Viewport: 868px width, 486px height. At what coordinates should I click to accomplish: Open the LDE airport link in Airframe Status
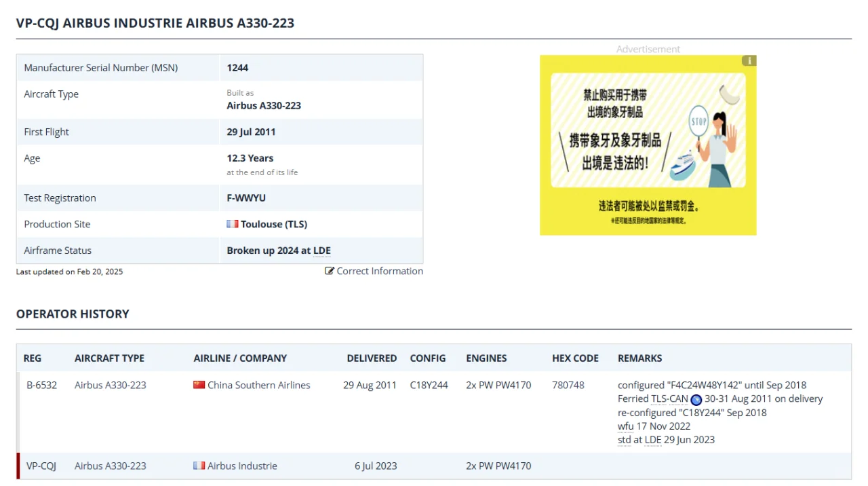coord(322,250)
